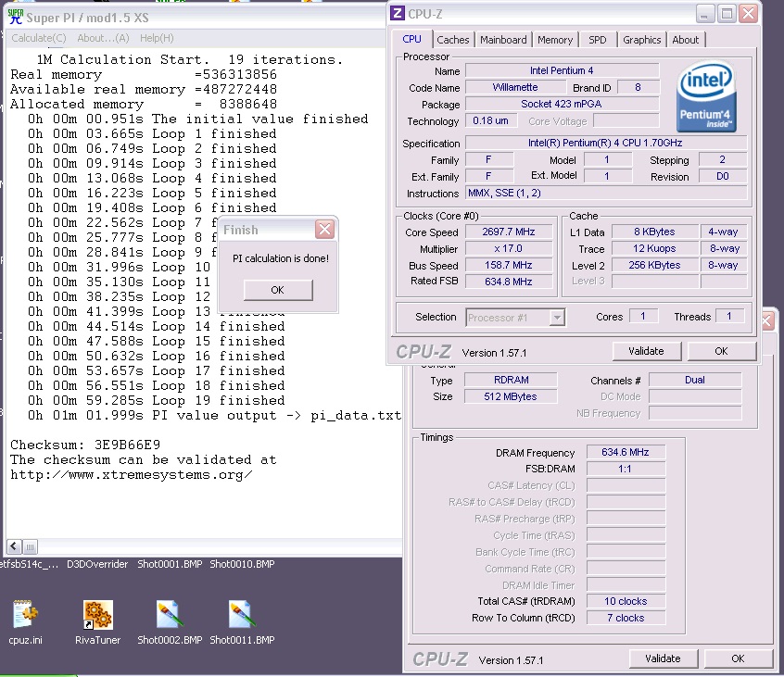
Task: Select the Rated FSB value 634.8 MHz
Action: [509, 282]
